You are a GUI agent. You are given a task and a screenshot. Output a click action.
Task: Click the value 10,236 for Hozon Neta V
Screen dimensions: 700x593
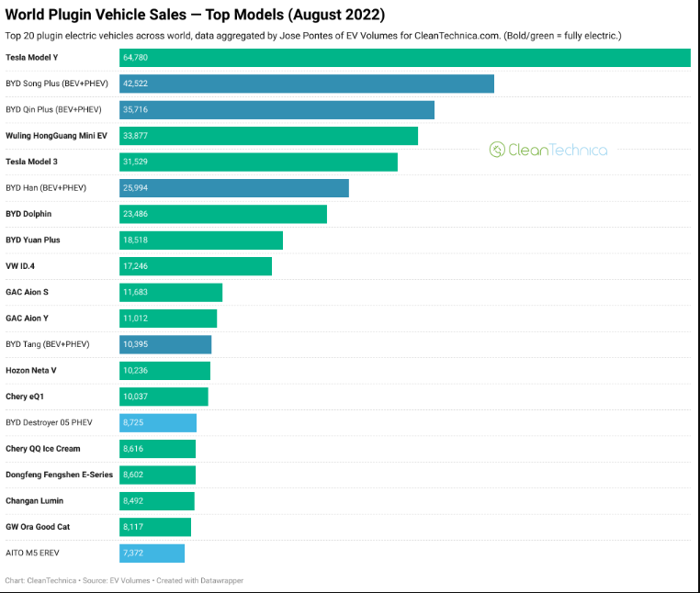135,370
